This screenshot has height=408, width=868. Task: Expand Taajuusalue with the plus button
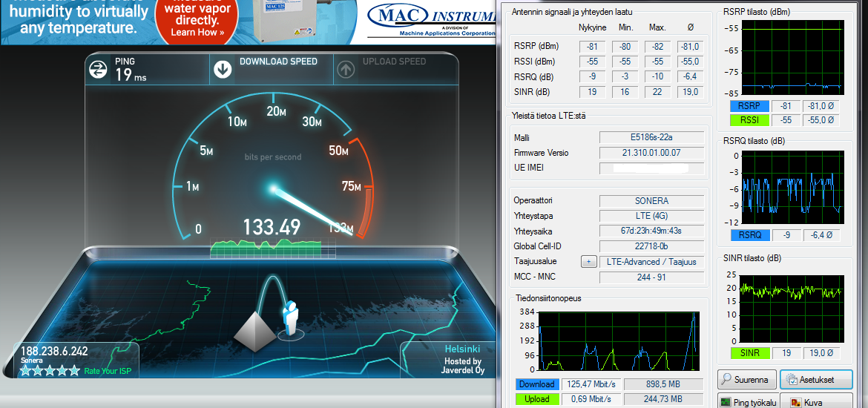(589, 262)
